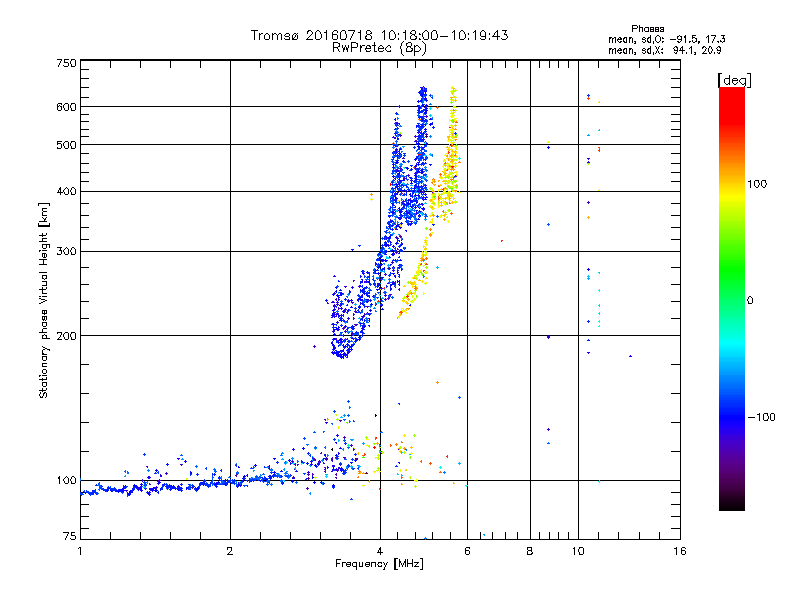The height and width of the screenshot is (600, 800).
Task: Click the y-axis tick label '750'
Action: coord(66,63)
